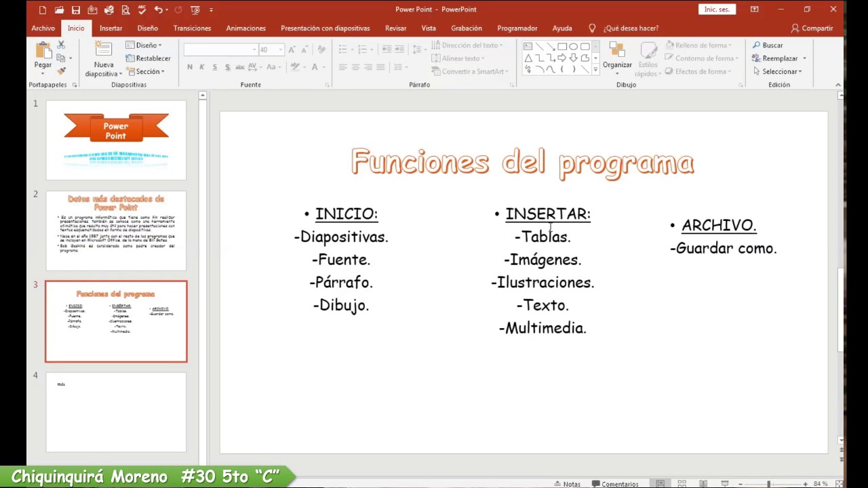Switch to reading view in status bar
The width and height of the screenshot is (868, 488).
[703, 483]
